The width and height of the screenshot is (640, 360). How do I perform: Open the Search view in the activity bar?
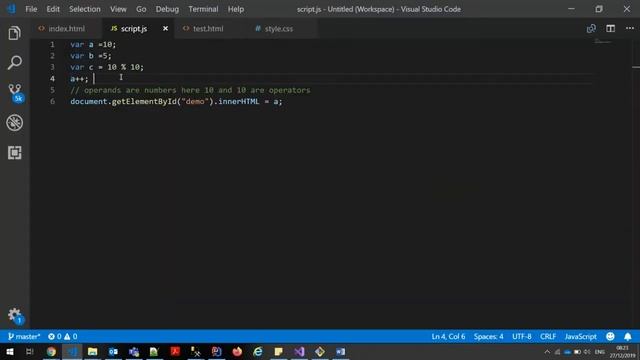pyautogui.click(x=14, y=62)
